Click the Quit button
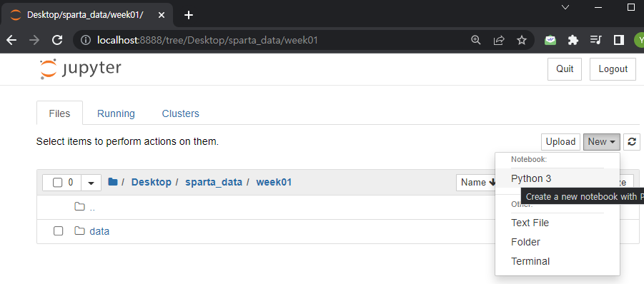This screenshot has height=284, width=644. 565,69
